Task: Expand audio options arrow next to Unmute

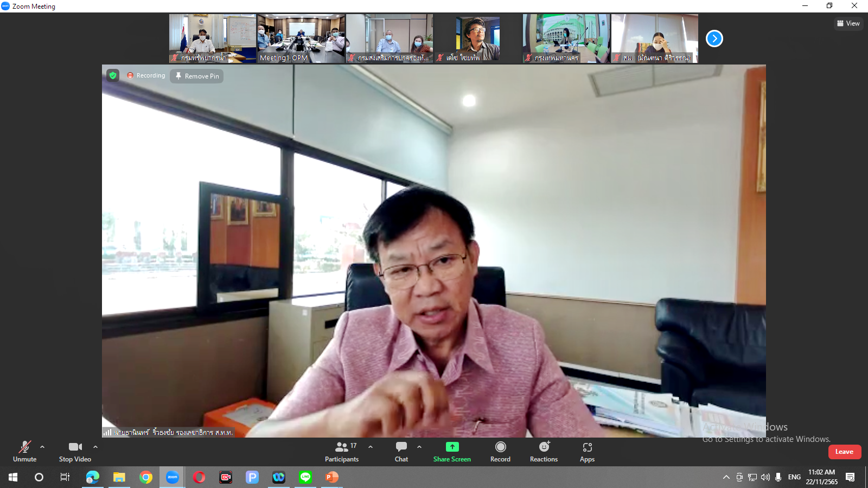Action: point(42,447)
